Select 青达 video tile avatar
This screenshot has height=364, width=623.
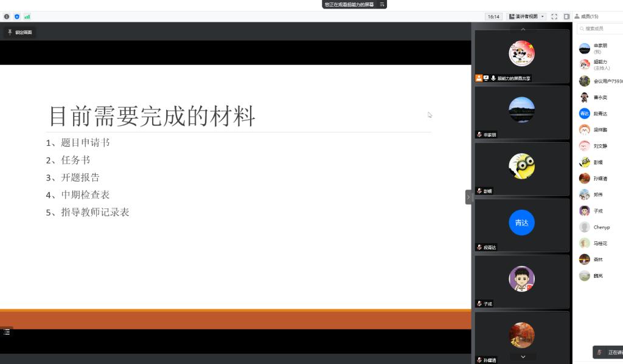521,222
